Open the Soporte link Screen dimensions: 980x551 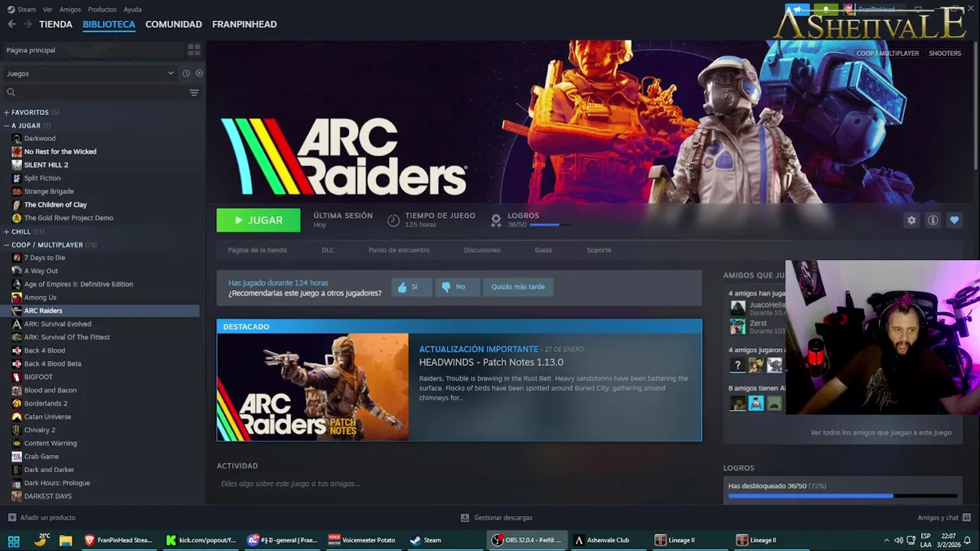(599, 250)
